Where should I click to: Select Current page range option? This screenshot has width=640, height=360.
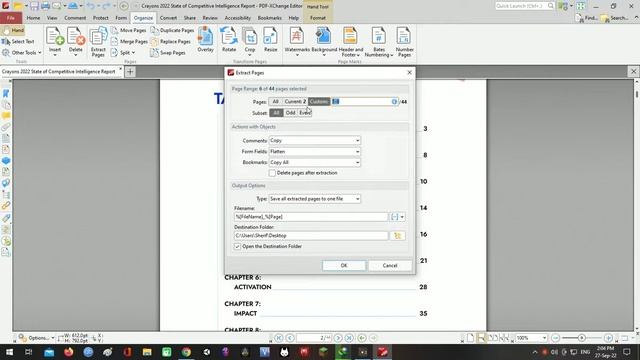pyautogui.click(x=295, y=102)
